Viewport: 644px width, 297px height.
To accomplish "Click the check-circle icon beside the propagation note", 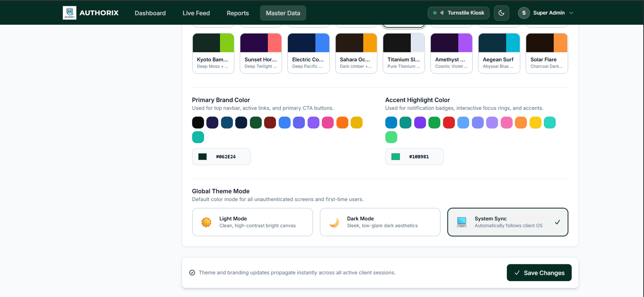I will [x=192, y=273].
